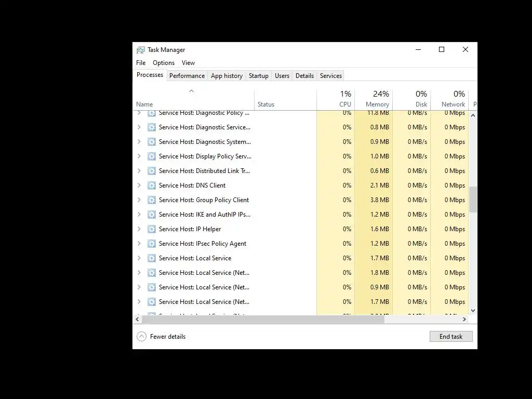This screenshot has width=532, height=399.
Task: Click the Fewer details circle arrow icon
Action: coord(141,336)
